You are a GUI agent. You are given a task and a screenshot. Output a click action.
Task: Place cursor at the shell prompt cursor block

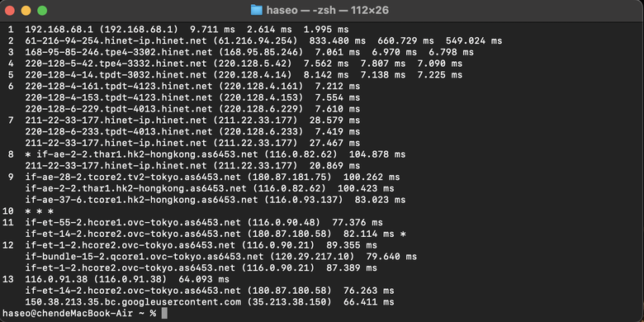coord(164,314)
